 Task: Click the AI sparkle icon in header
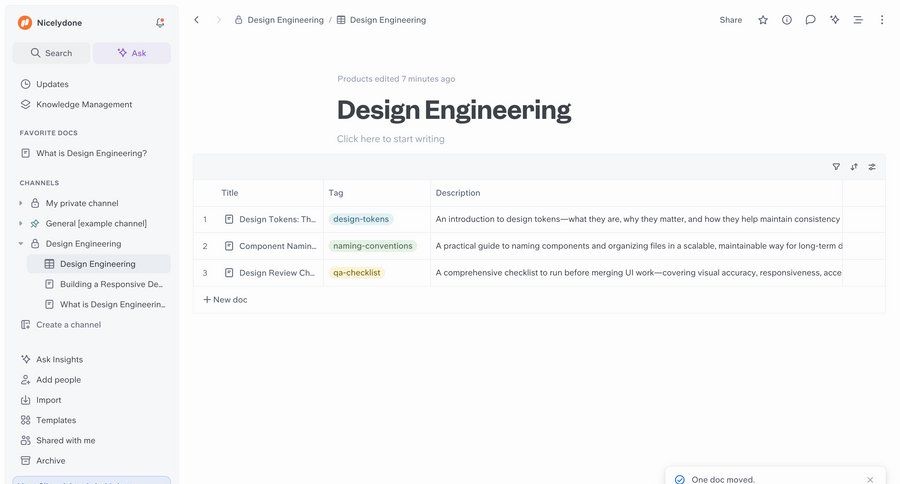[834, 20]
